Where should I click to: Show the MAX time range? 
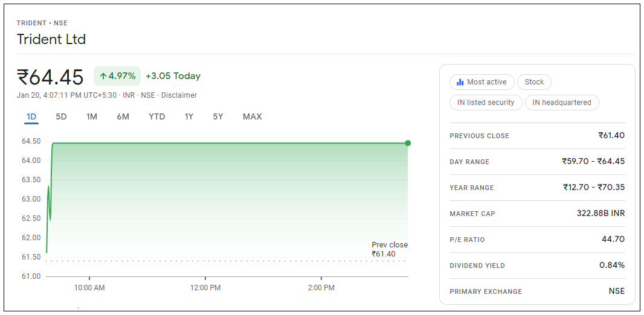coord(252,116)
